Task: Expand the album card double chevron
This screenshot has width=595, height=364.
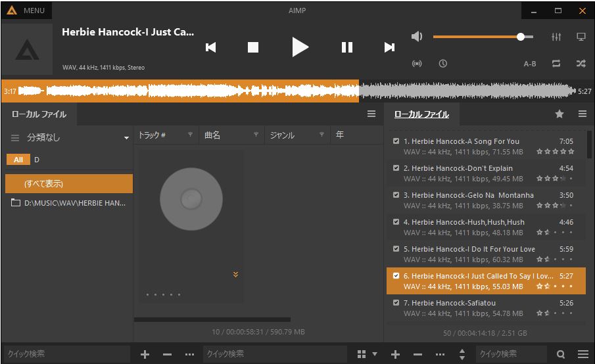Action: (235, 274)
